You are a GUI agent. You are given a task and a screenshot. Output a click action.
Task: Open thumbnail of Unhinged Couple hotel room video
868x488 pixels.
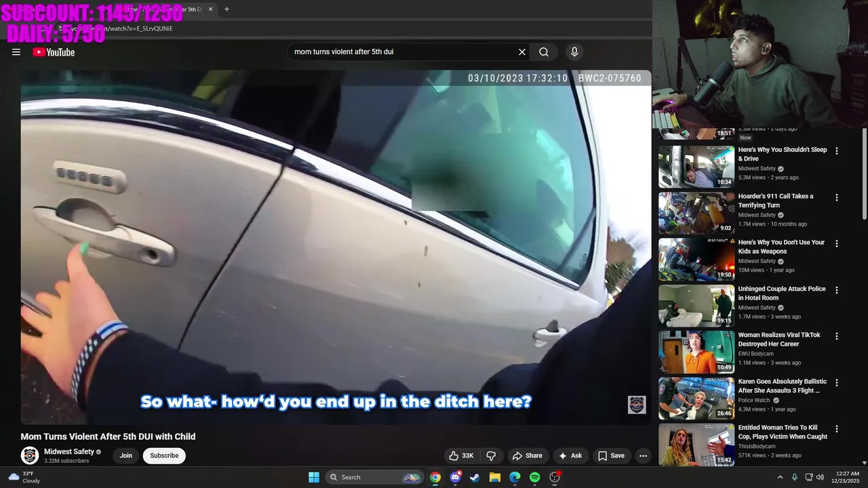click(696, 306)
